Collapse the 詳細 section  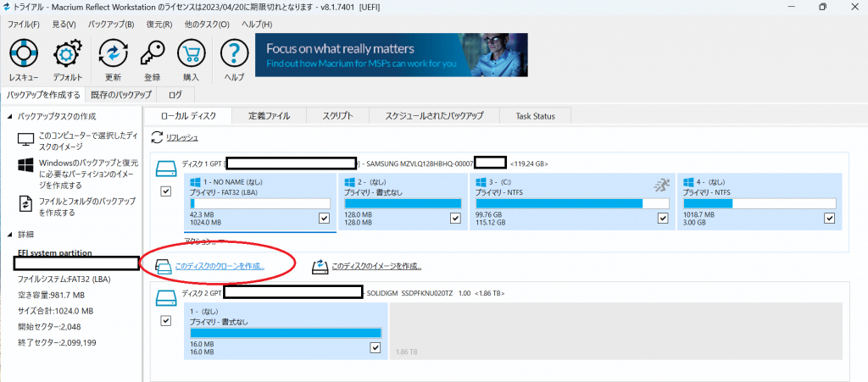coord(10,235)
